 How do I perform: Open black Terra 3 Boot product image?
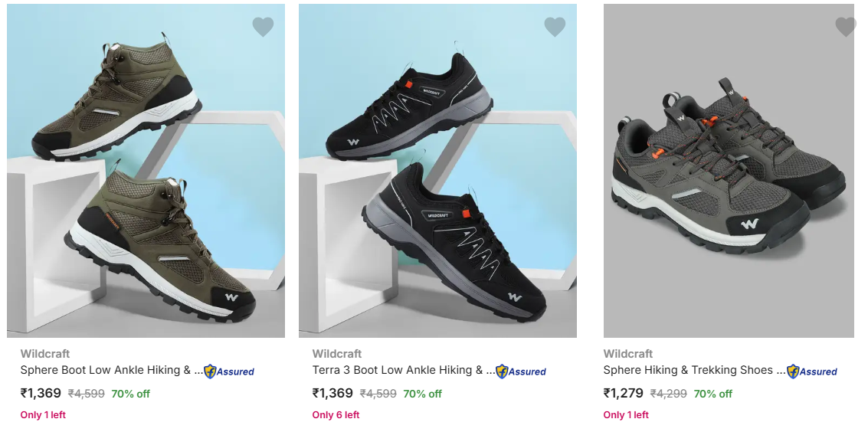tap(437, 171)
